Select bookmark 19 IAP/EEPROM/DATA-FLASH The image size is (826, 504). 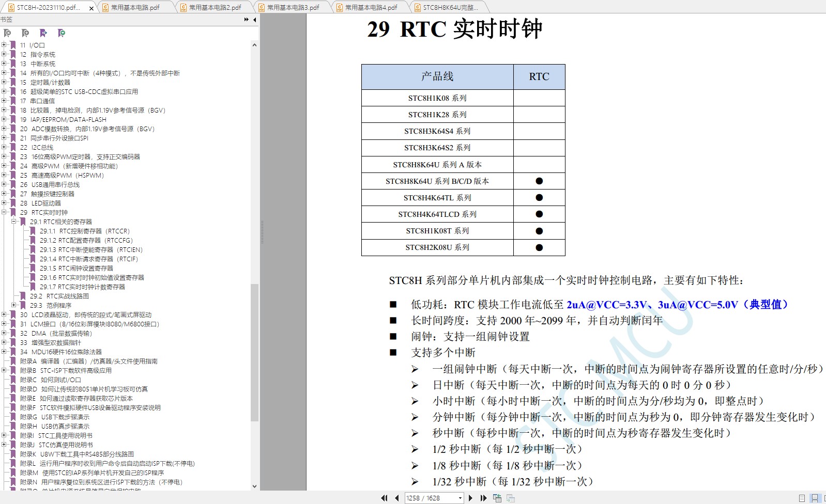point(63,119)
